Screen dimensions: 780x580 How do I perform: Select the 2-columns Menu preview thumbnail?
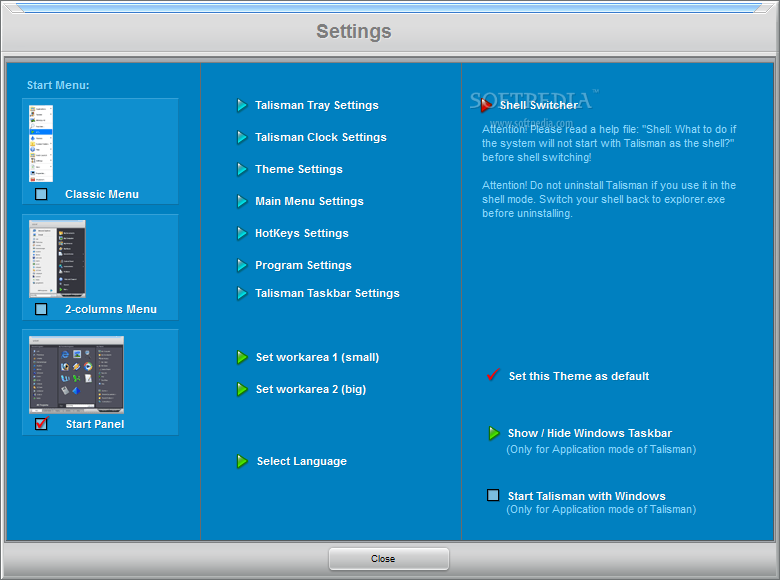pos(57,259)
